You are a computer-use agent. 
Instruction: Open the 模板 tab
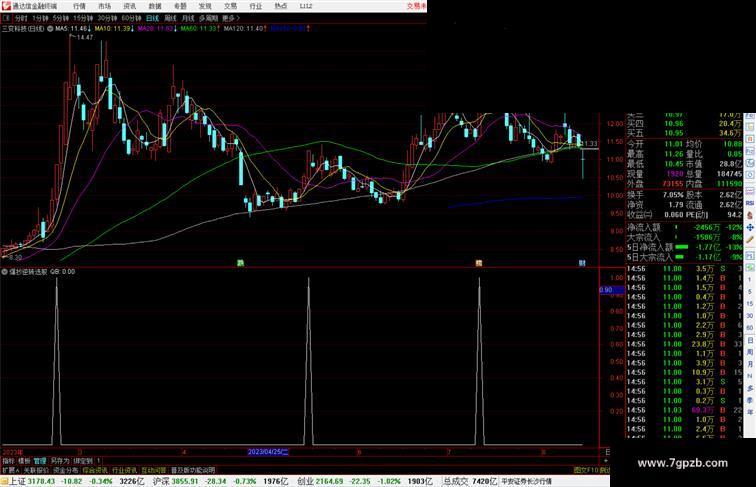(x=24, y=461)
